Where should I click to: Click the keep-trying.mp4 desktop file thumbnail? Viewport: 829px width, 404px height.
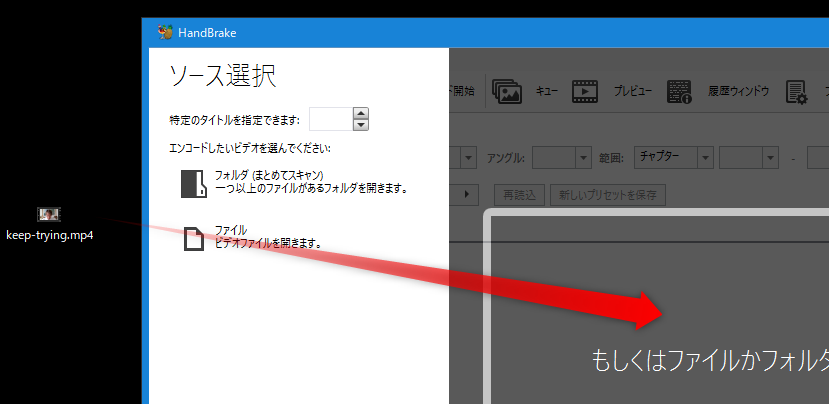(49, 214)
